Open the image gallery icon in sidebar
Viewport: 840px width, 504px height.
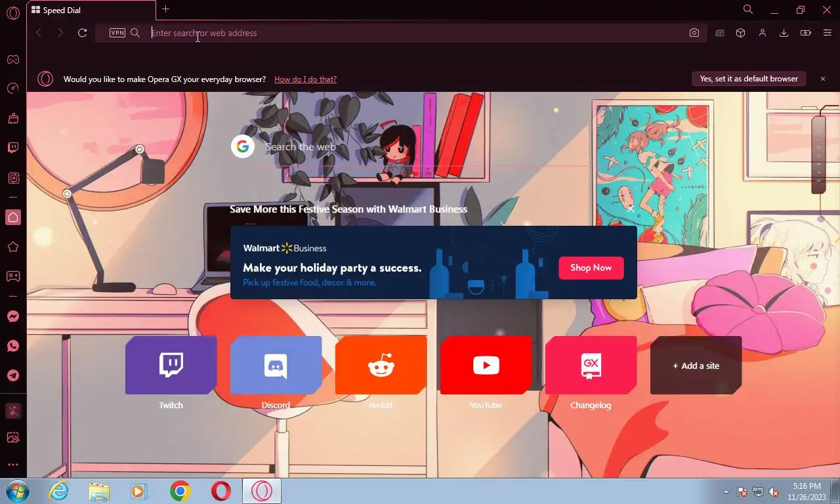12,438
